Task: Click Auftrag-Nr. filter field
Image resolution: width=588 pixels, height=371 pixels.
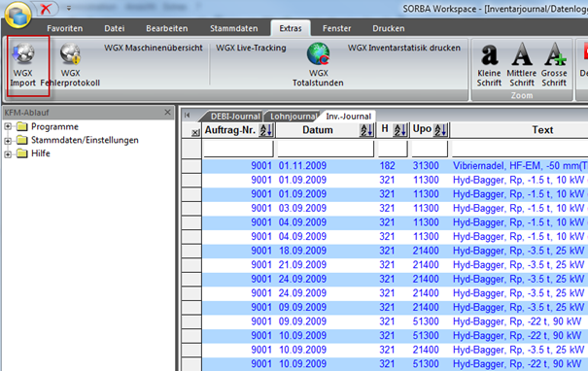Action: pos(238,149)
